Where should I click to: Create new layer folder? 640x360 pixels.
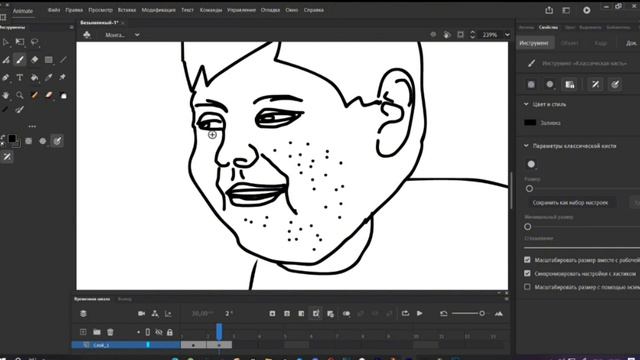coord(97,332)
